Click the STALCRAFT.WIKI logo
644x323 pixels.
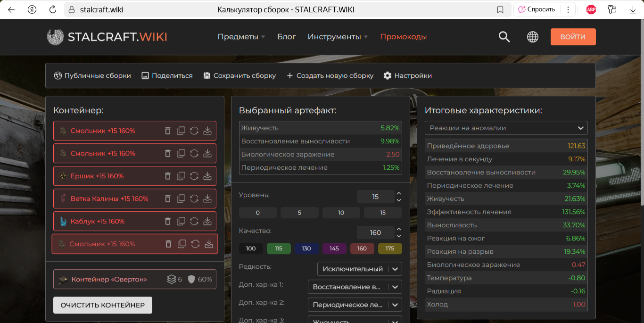tap(107, 37)
